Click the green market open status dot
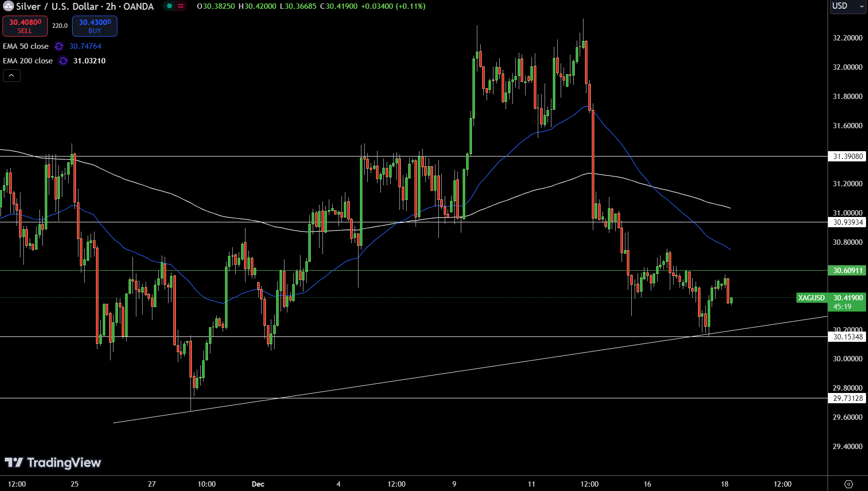The width and height of the screenshot is (868, 491). (169, 6)
